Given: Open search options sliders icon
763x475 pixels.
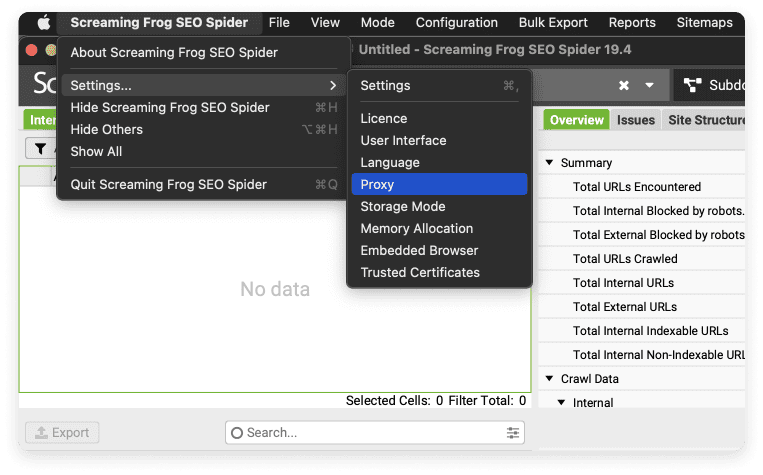Looking at the screenshot, I should click(x=512, y=433).
